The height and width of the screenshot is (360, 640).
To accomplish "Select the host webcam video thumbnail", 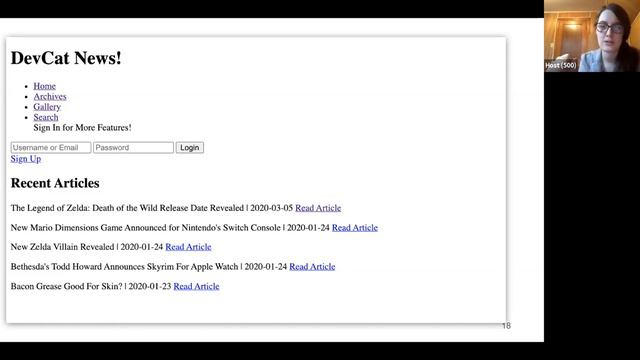I will (x=592, y=36).
